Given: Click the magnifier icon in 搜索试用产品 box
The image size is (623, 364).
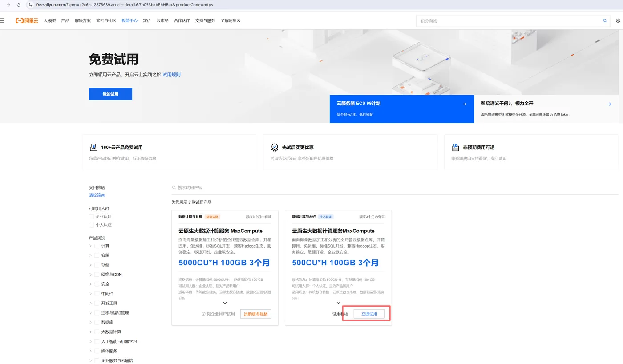Looking at the screenshot, I should point(174,188).
